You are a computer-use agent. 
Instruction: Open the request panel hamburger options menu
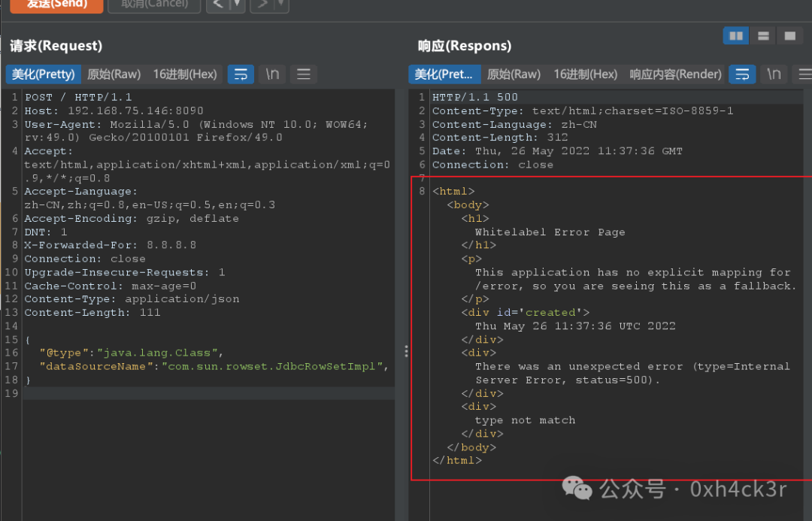pyautogui.click(x=304, y=74)
